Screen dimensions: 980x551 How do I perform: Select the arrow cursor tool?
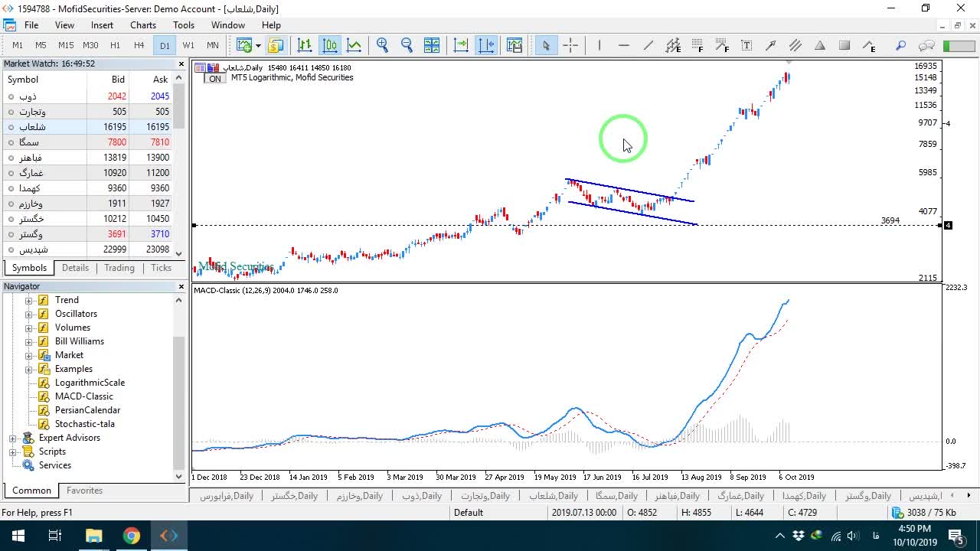tap(546, 45)
